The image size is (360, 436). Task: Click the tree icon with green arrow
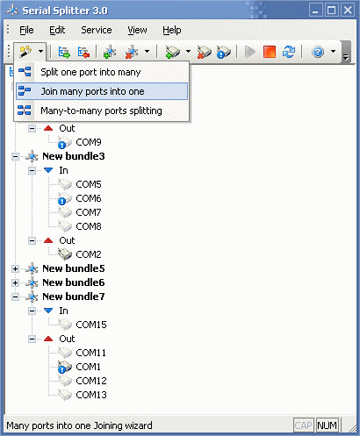click(x=64, y=52)
